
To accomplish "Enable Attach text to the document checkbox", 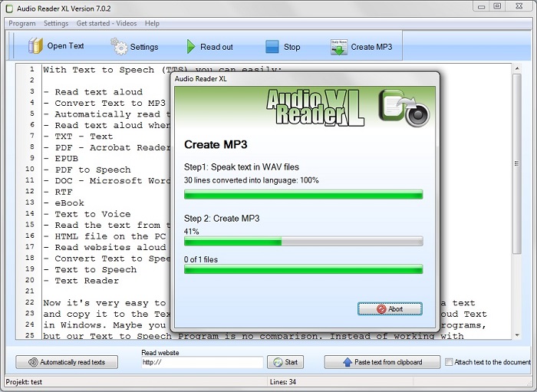I will click(449, 362).
